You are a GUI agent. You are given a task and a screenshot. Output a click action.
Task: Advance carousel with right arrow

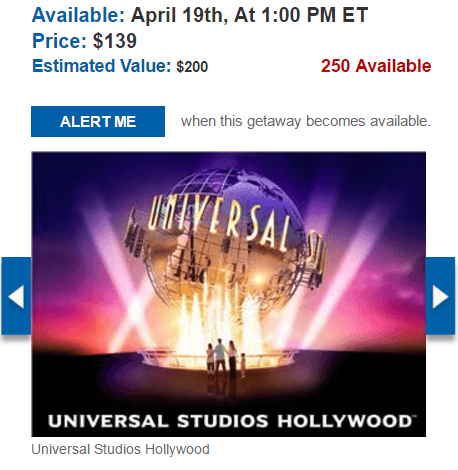(x=440, y=296)
